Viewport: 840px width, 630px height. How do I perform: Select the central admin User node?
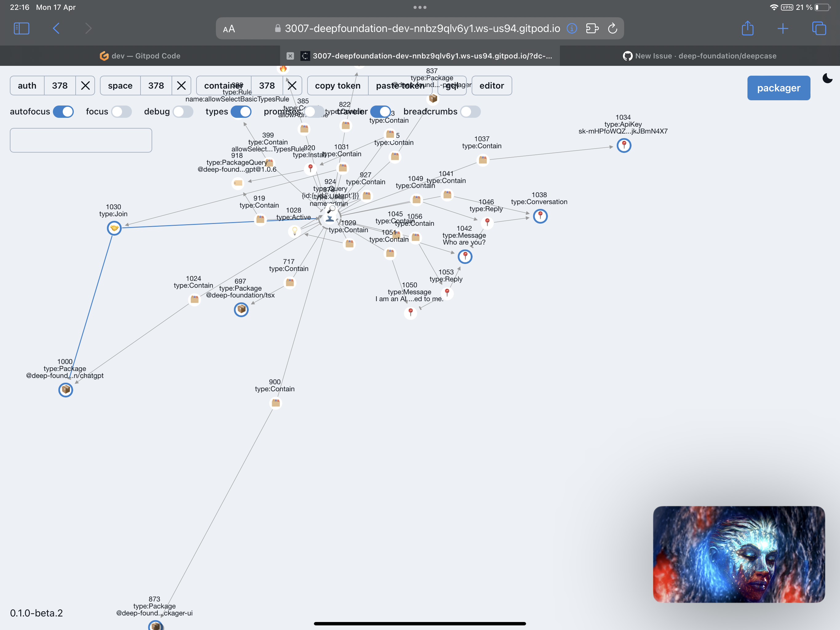pyautogui.click(x=329, y=218)
